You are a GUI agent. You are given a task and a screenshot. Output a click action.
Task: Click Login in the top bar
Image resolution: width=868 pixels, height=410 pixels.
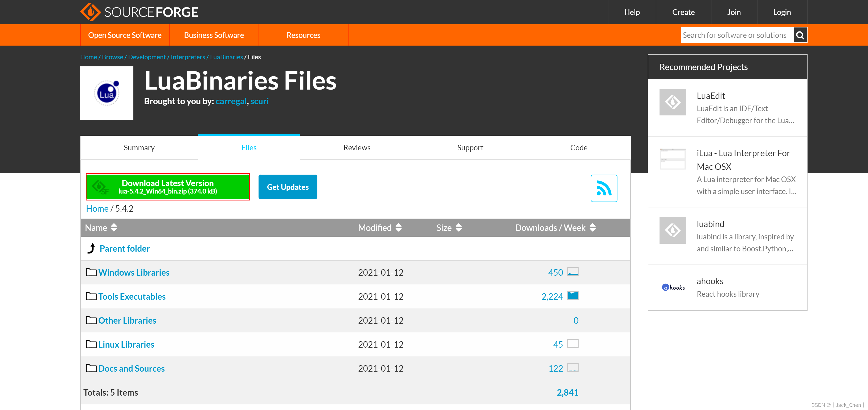point(782,12)
